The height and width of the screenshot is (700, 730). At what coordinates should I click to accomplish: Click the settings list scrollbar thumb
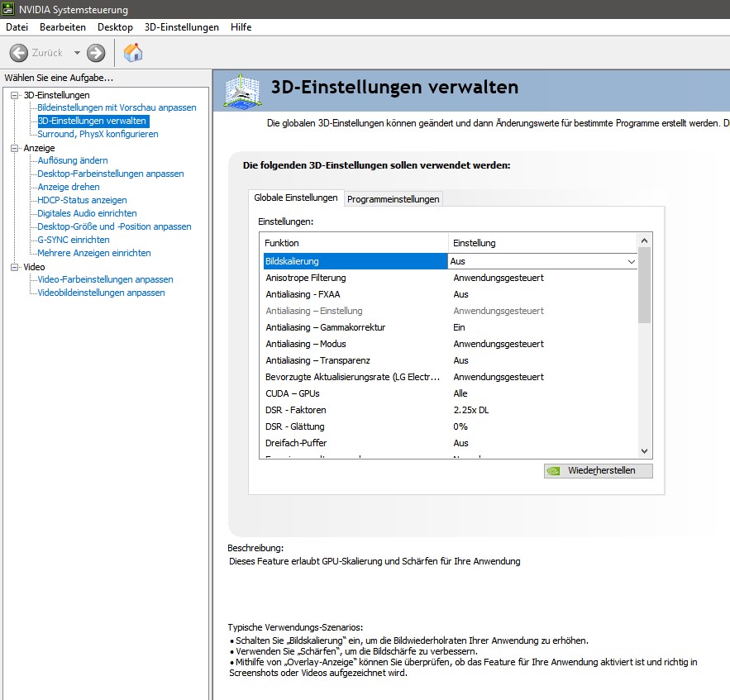tap(644, 285)
